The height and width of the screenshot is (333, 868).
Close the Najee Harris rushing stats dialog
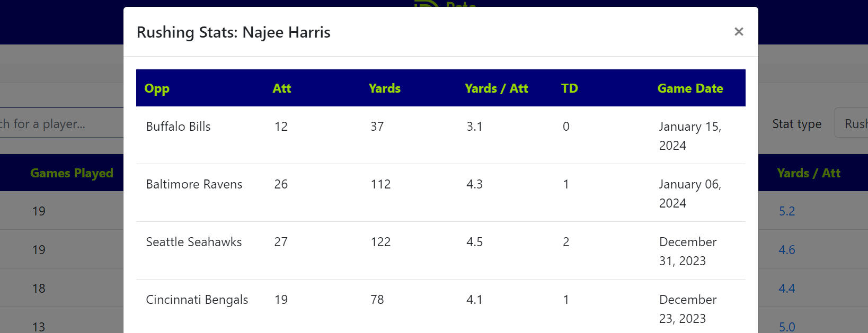739,32
